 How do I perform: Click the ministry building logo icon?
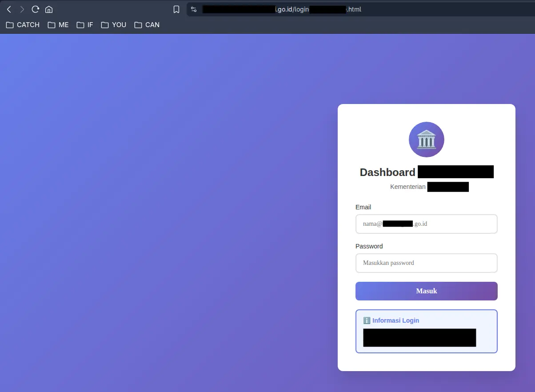point(427,140)
